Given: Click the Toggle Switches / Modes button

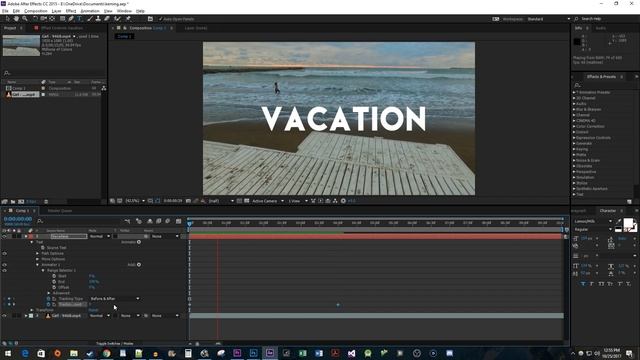Looking at the screenshot, I should (114, 344).
